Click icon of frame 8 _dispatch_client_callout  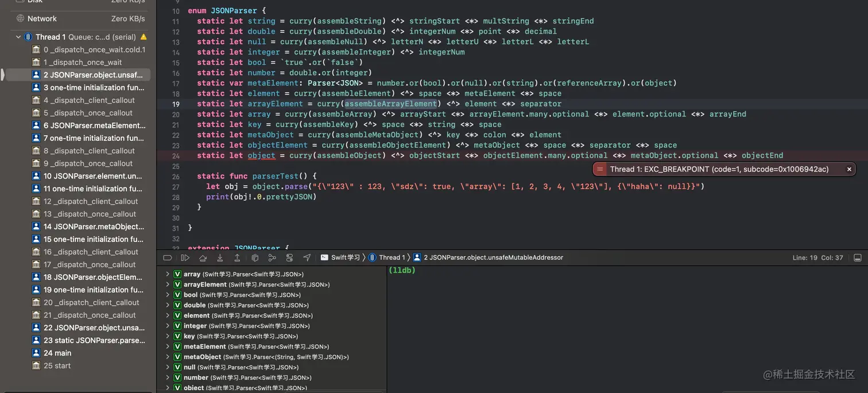(36, 151)
